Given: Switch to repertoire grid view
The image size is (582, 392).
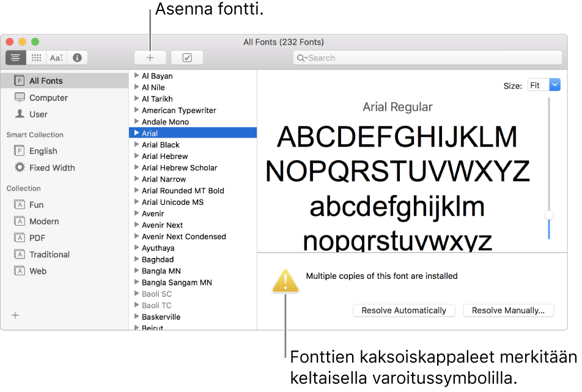Looking at the screenshot, I should 36,58.
